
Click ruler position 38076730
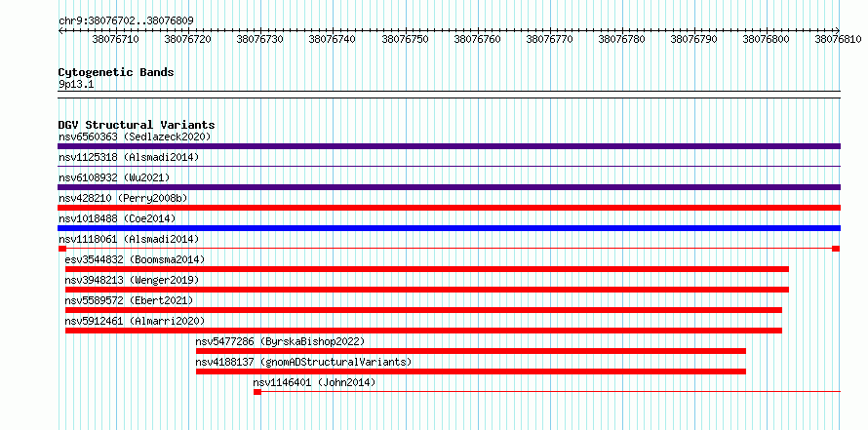259,40
